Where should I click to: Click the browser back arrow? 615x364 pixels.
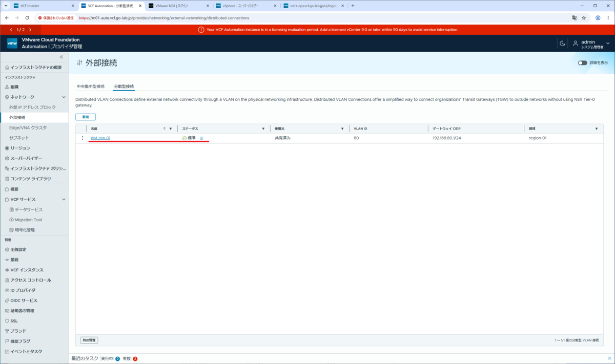pos(6,17)
